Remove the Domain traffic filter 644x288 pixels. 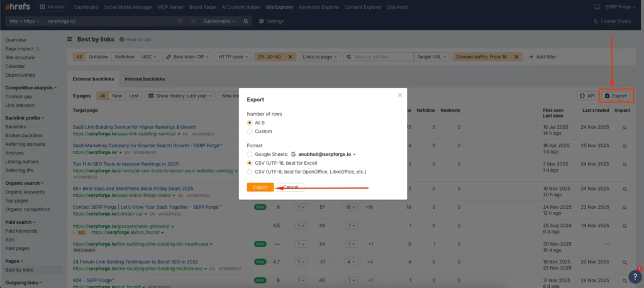[517, 57]
